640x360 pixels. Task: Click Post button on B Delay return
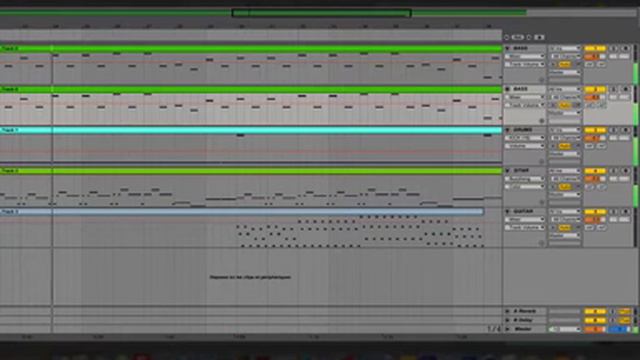click(624, 320)
